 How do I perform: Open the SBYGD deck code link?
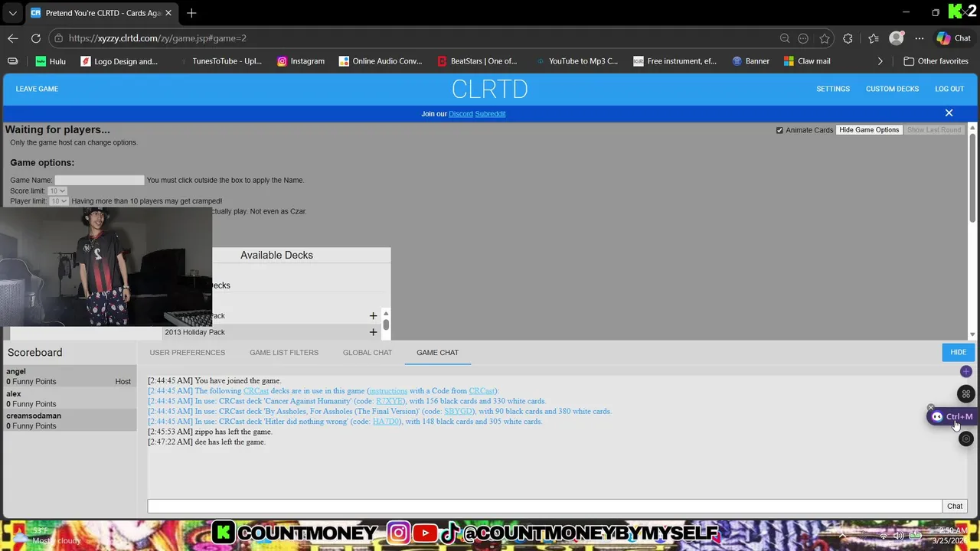tap(459, 412)
